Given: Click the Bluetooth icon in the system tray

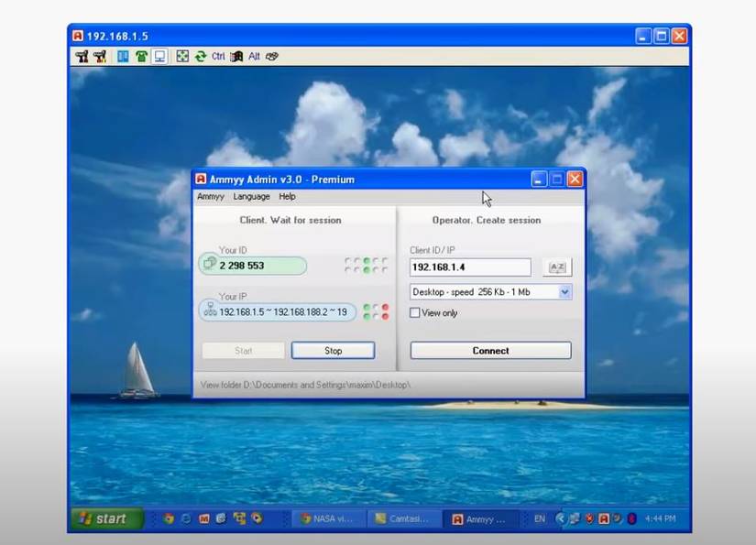Looking at the screenshot, I should click(x=631, y=518).
